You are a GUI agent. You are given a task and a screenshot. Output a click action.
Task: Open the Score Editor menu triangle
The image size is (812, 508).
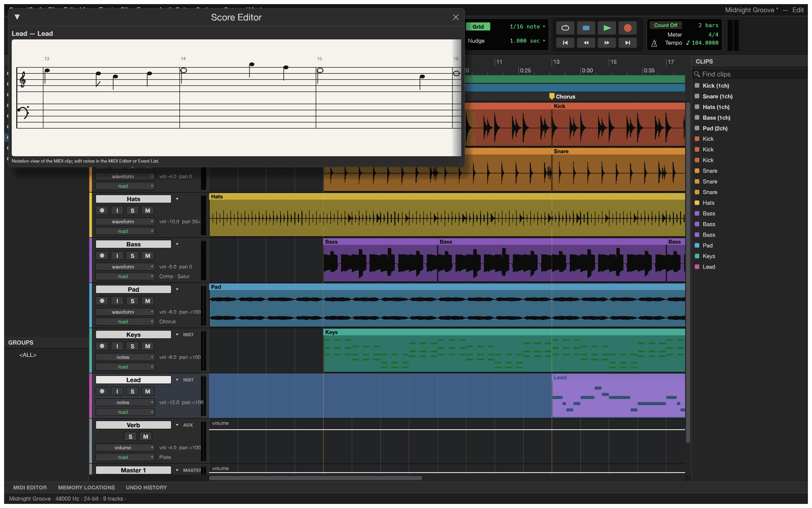click(17, 17)
